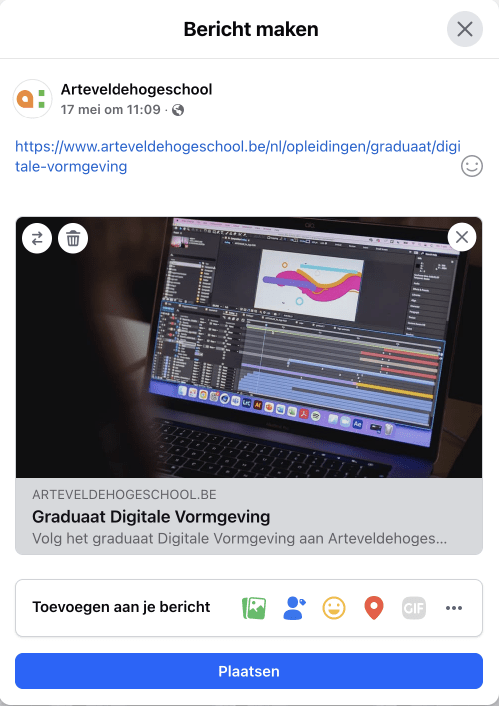Add location with red pin icon

pyautogui.click(x=374, y=608)
